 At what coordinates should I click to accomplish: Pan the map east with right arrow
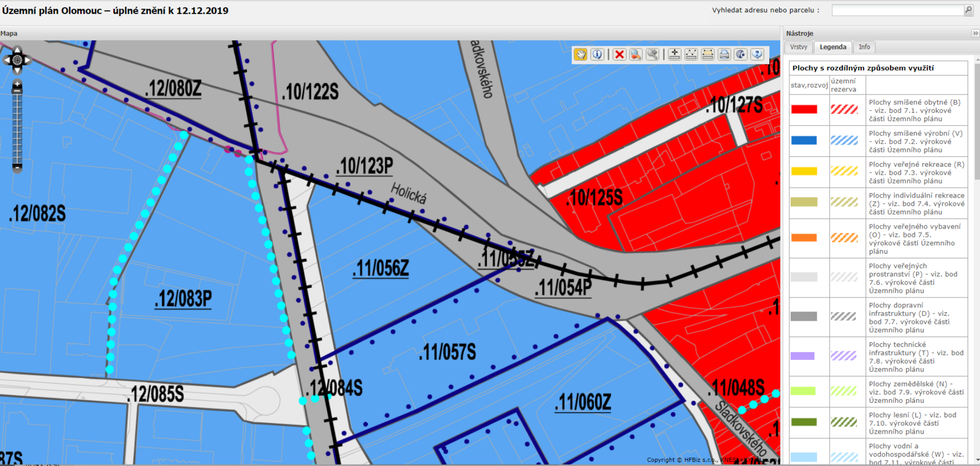(27, 59)
